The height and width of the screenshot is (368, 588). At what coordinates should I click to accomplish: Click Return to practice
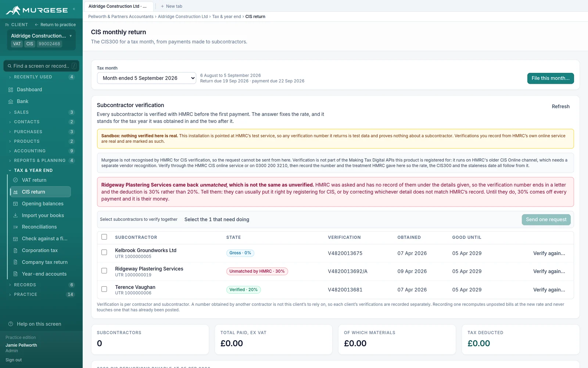point(55,25)
